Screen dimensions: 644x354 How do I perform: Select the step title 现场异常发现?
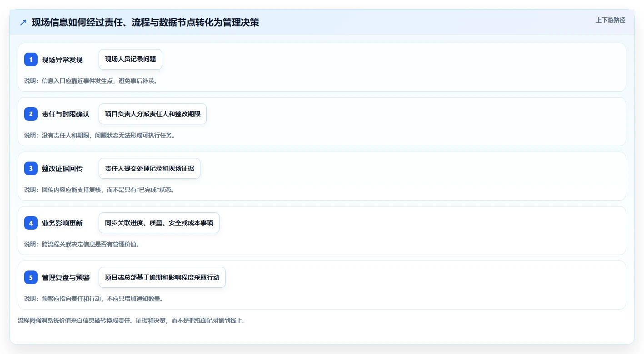62,59
